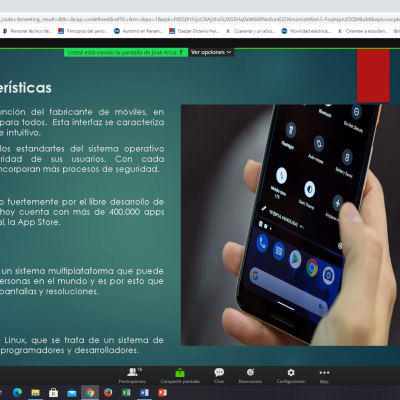The image size is (400, 400).
Task: Open Zoom Configuración settings
Action: pyautogui.click(x=291, y=376)
